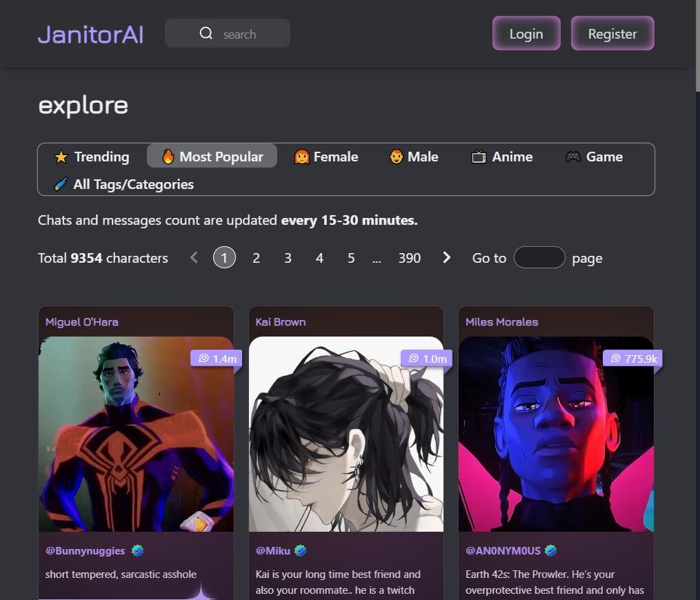700x600 pixels.
Task: Select page 1 in pagination
Action: [x=224, y=258]
